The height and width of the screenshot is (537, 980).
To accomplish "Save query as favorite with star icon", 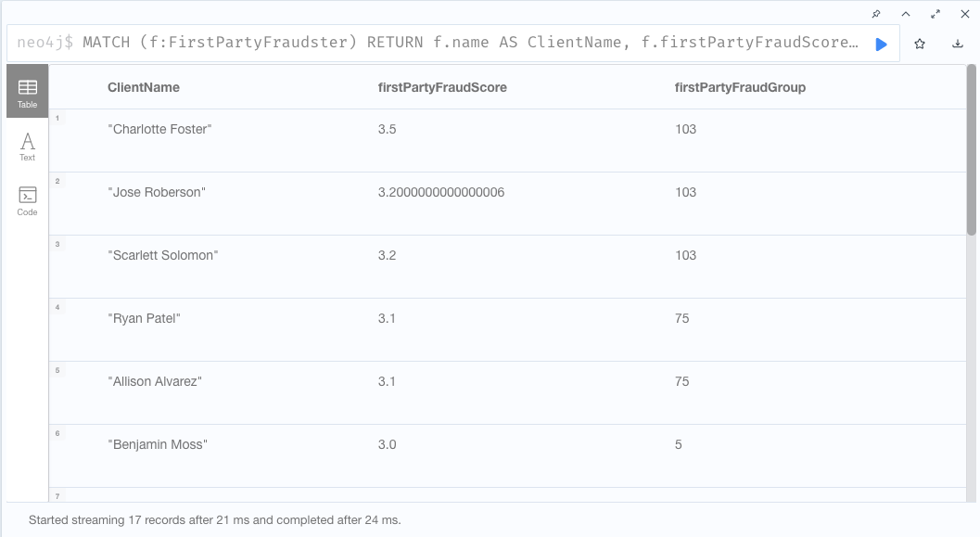I will click(x=920, y=44).
